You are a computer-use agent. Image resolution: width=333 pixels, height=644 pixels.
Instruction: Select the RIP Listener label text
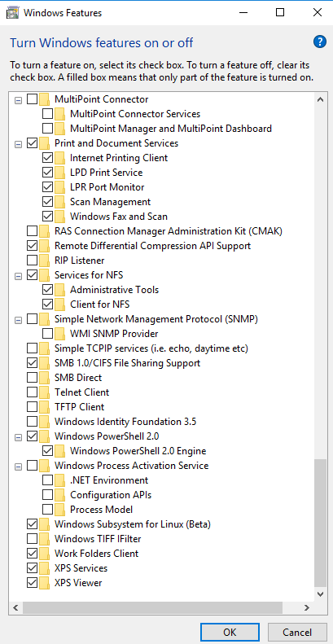[80, 261]
